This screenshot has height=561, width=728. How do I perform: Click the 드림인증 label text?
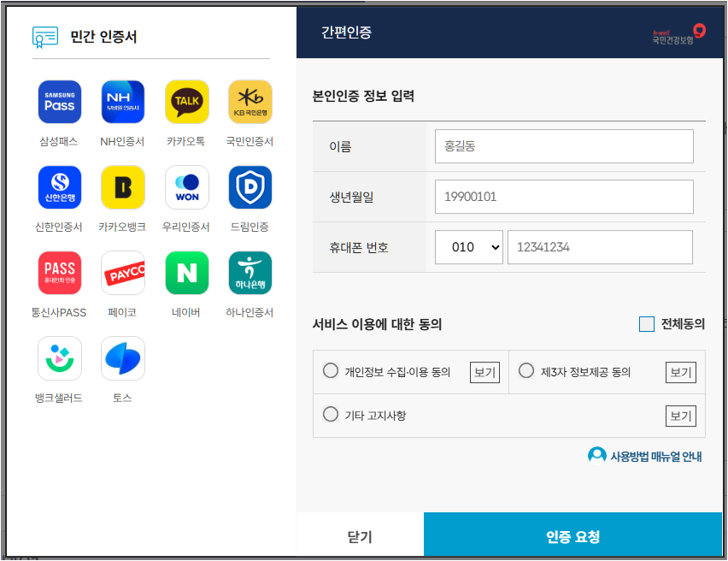250,227
